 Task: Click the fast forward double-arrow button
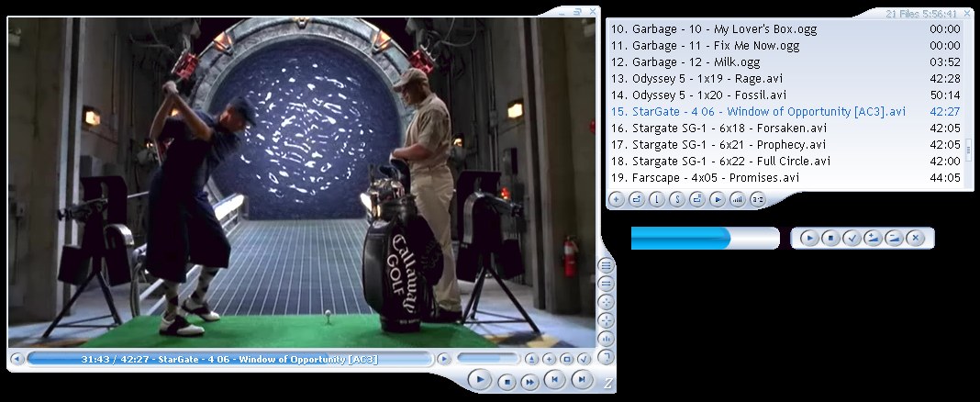pos(530,381)
